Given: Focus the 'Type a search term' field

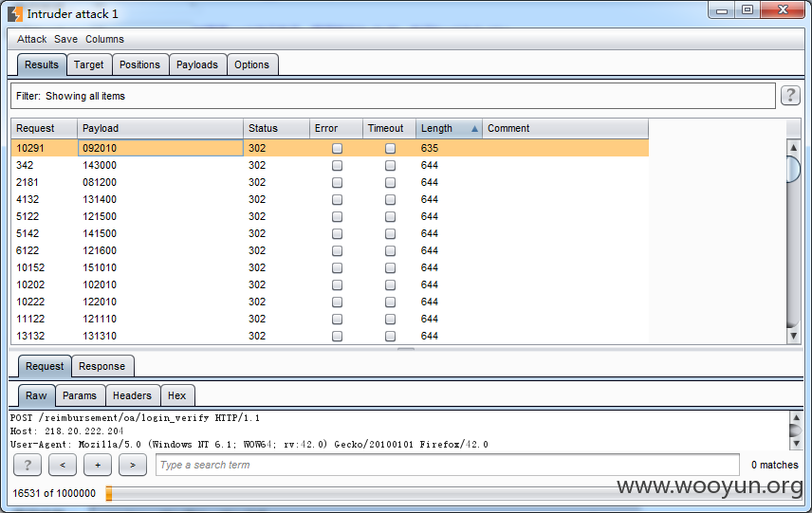Looking at the screenshot, I should coord(448,465).
